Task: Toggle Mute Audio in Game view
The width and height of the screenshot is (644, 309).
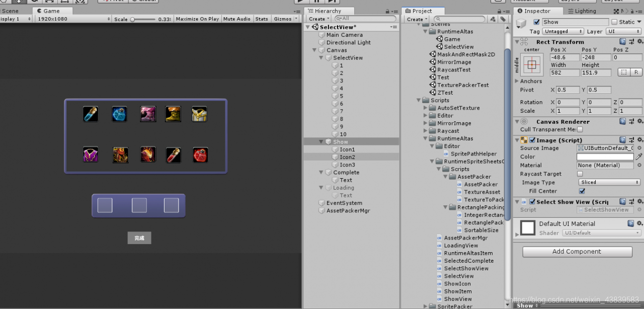Action: click(x=236, y=19)
